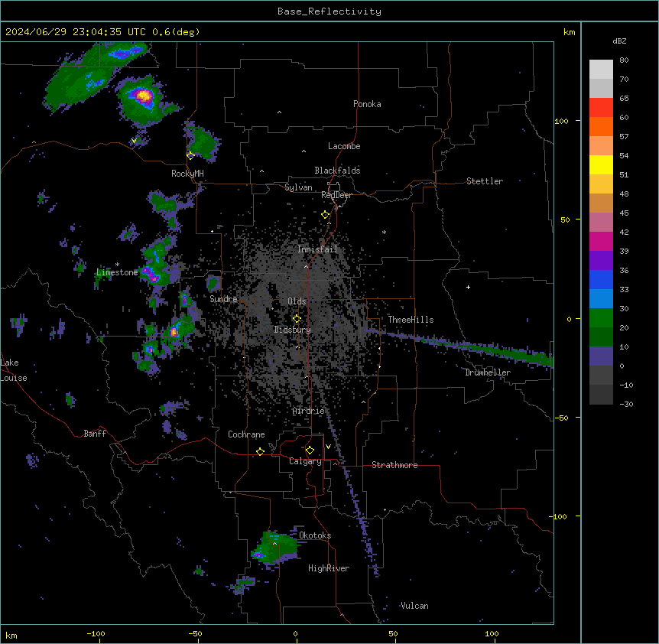Screen dimensions: 659x644
Task: Click the white plus marker east of ThreeHills
Action: pos(468,287)
